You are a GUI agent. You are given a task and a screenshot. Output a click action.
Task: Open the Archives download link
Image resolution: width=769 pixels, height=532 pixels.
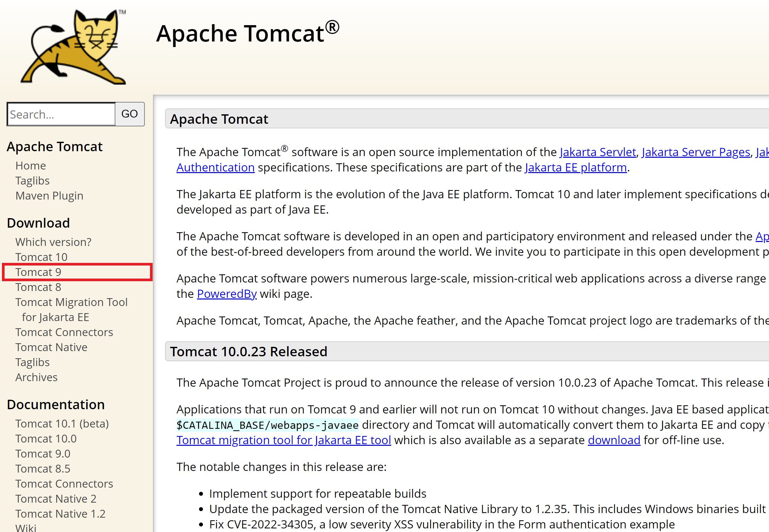click(x=36, y=377)
